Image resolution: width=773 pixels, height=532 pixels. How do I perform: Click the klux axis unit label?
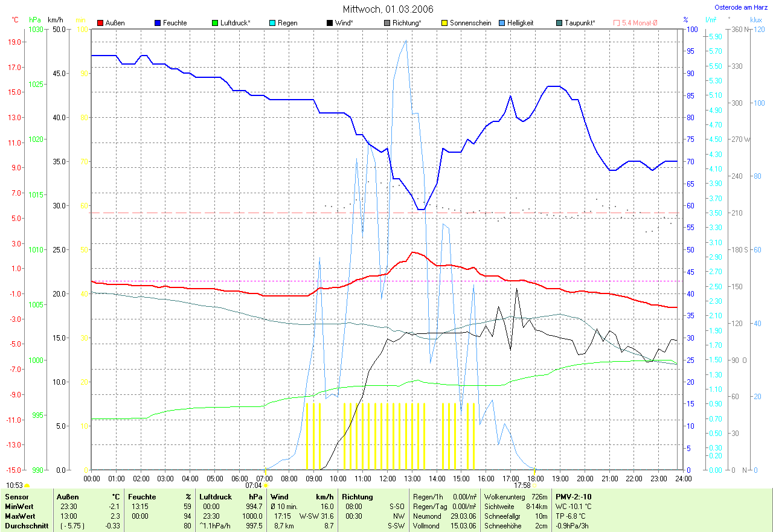(756, 20)
